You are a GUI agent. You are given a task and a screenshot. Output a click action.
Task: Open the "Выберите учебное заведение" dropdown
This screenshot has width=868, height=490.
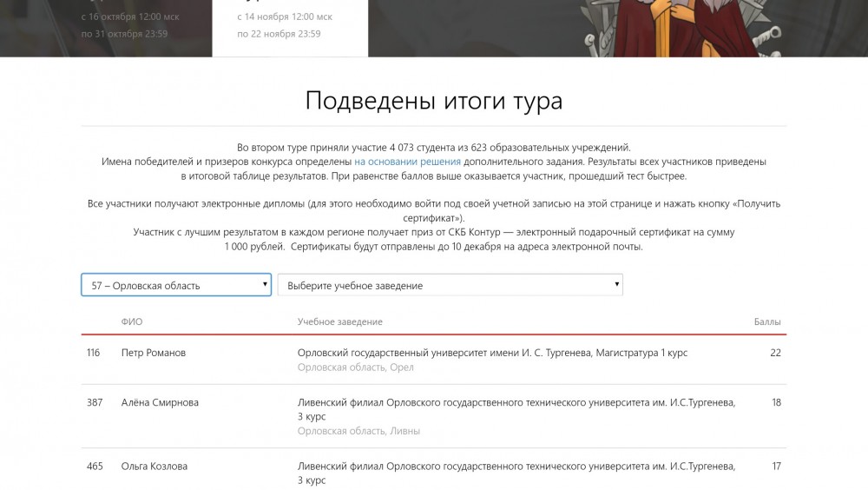click(450, 285)
